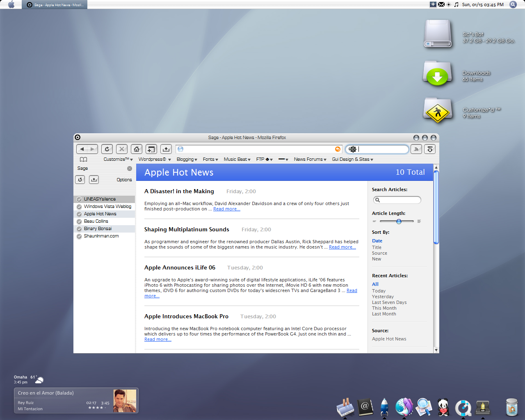Open the search engine chooser icon
The width and height of the screenshot is (525, 420).
(353, 149)
